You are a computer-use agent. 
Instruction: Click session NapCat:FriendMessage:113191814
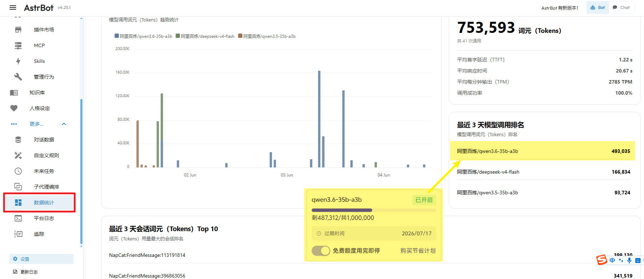[x=147, y=255]
